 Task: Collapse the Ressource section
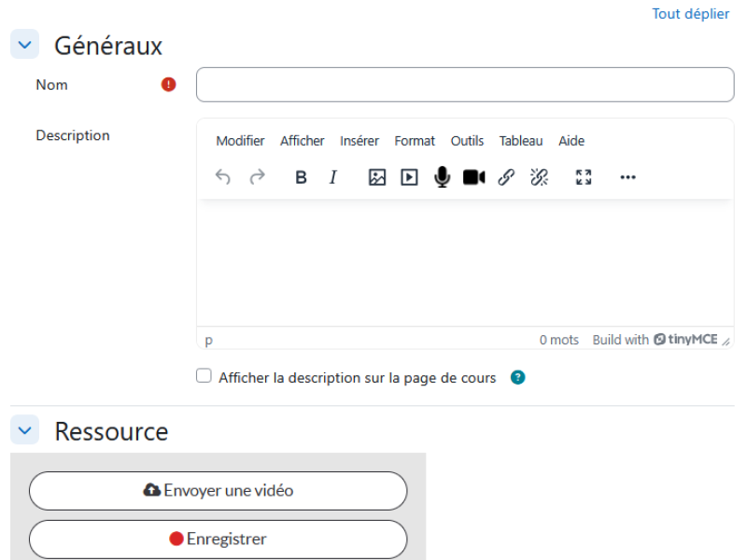point(25,430)
